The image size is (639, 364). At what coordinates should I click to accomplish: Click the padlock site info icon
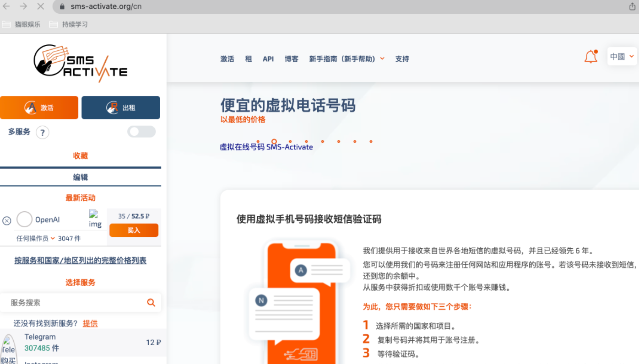[62, 6]
